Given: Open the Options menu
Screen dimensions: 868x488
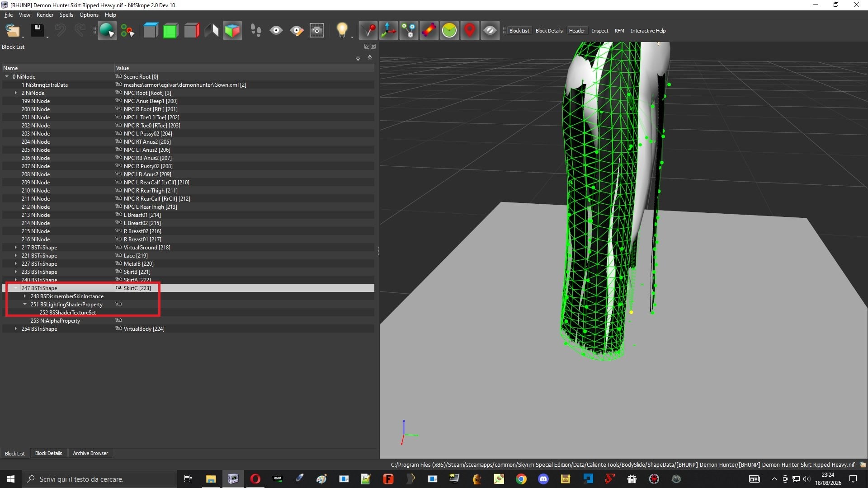Looking at the screenshot, I should pyautogui.click(x=89, y=15).
